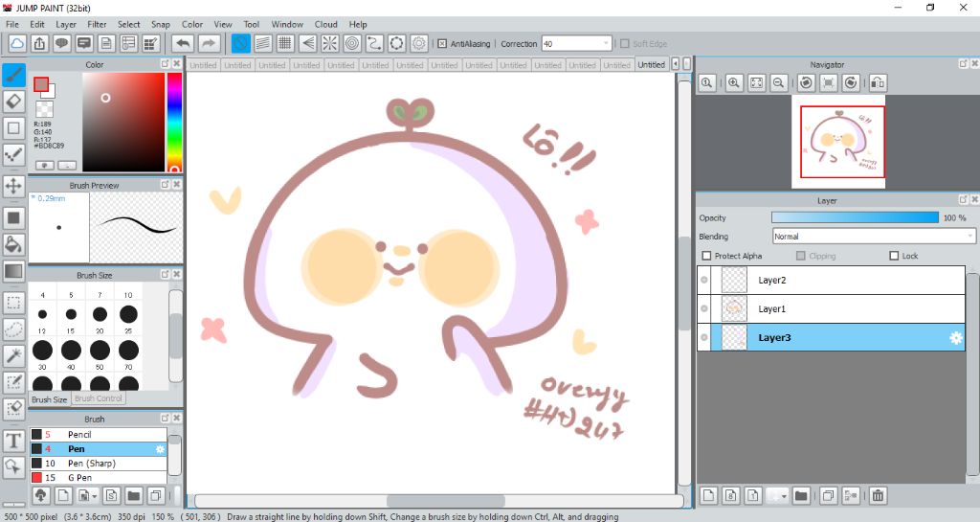Turn snap off with the blue snap icon
980x522 pixels.
click(x=240, y=44)
